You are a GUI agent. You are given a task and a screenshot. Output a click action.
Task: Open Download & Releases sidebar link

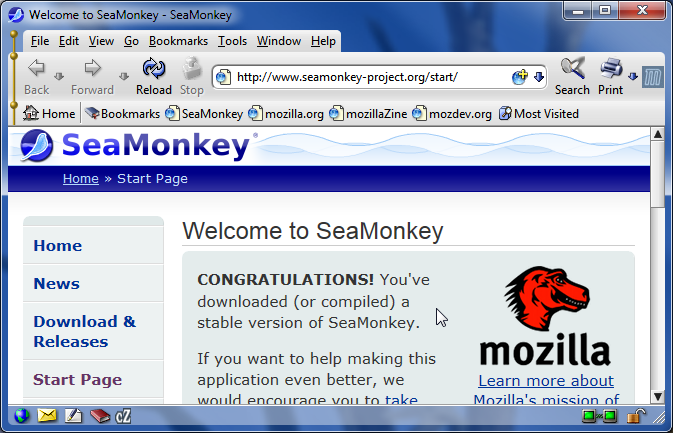click(85, 331)
